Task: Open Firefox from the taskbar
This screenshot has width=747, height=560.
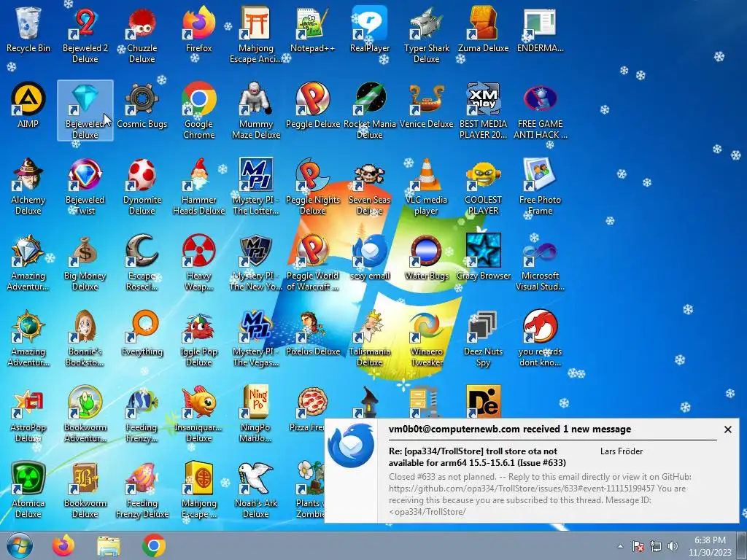Action: point(63,545)
